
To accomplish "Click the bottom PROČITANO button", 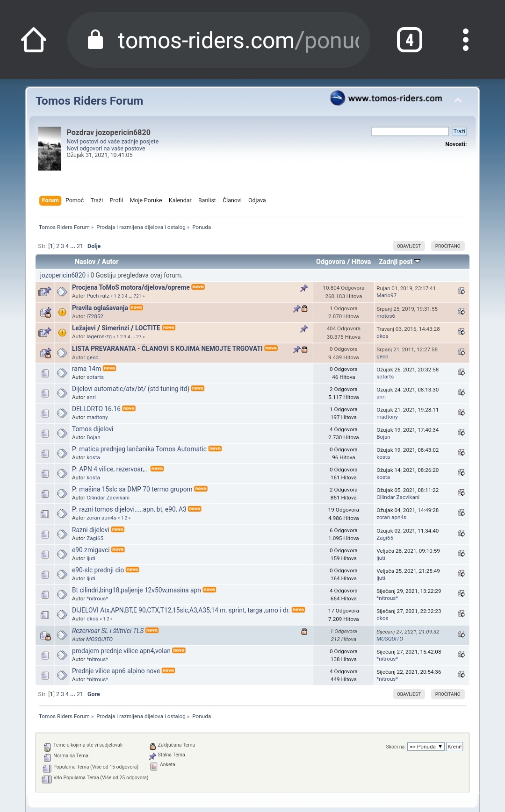I will coord(447,694).
